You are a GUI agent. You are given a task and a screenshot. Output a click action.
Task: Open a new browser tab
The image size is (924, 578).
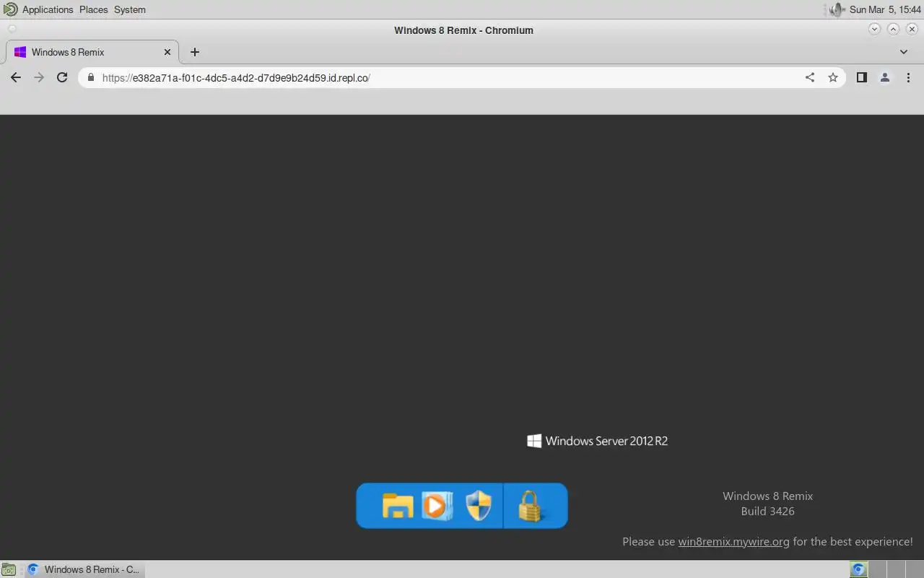click(x=194, y=52)
